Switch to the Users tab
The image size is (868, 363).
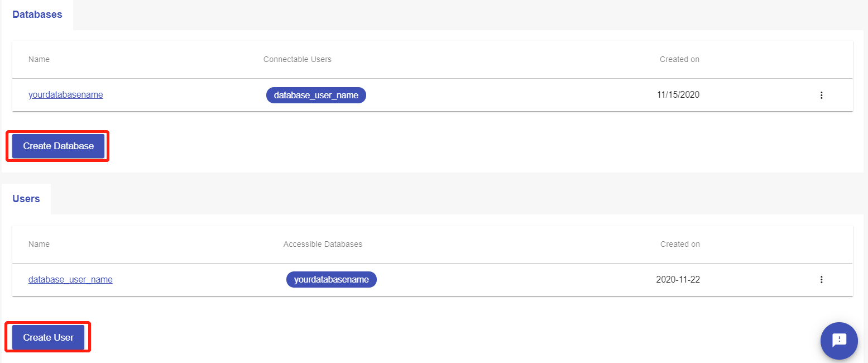[x=26, y=199]
